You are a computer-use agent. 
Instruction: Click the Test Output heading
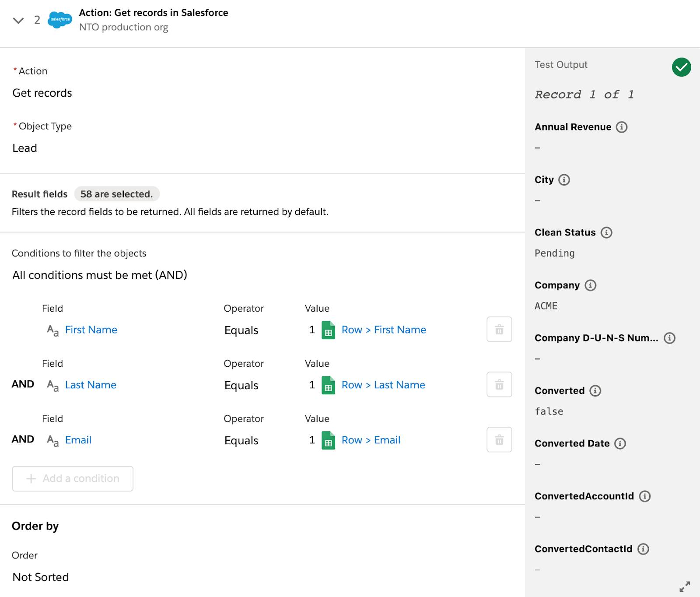pyautogui.click(x=561, y=65)
